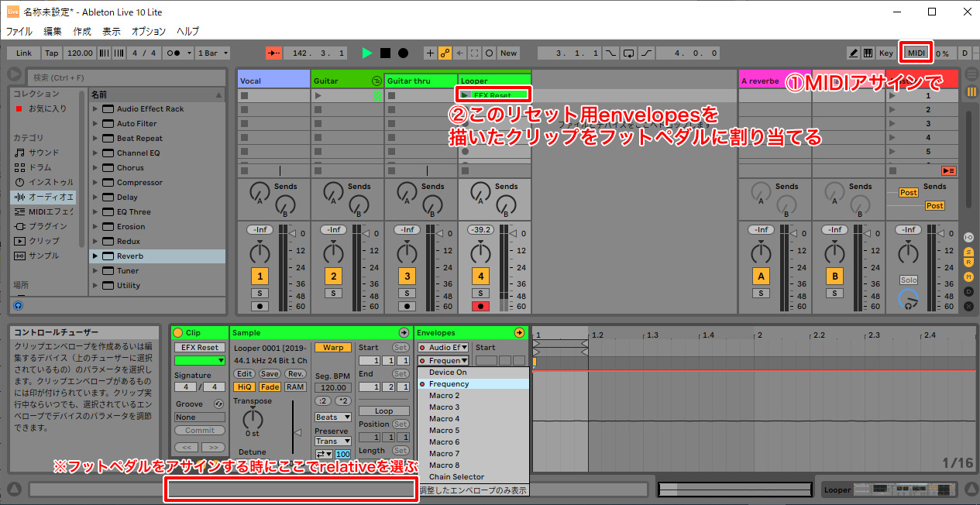Toggle the Draw Mode pencil icon
This screenshot has width=980, height=505.
853,53
